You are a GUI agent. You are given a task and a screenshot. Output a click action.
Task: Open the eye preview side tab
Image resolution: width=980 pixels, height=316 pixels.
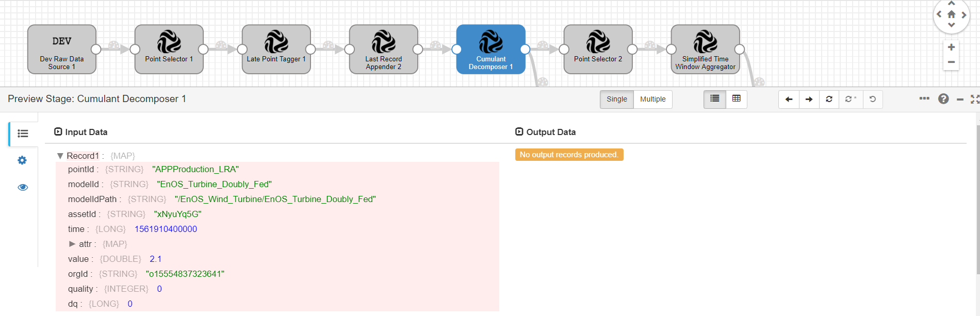pos(23,187)
